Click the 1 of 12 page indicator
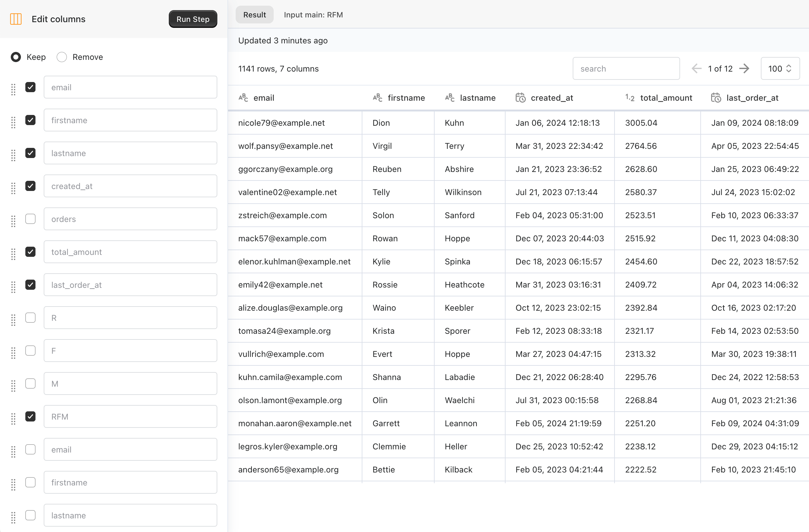Viewport: 809px width, 532px height. click(x=720, y=69)
